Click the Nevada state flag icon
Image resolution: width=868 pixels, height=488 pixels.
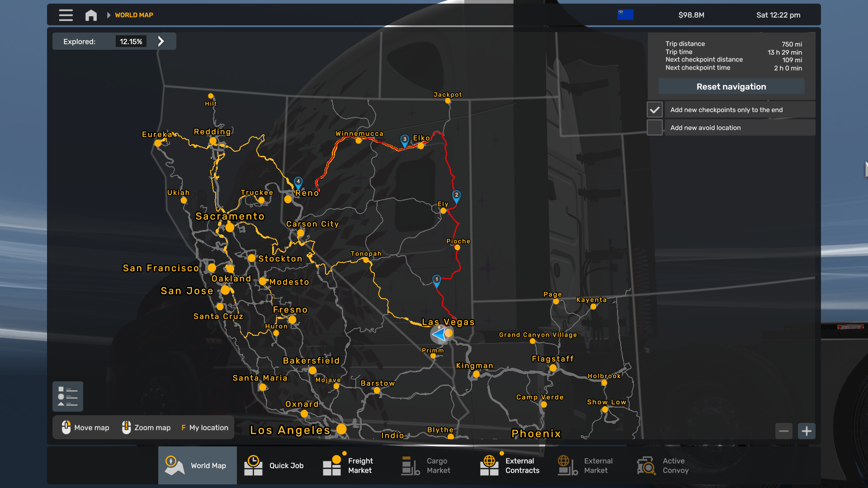click(625, 14)
